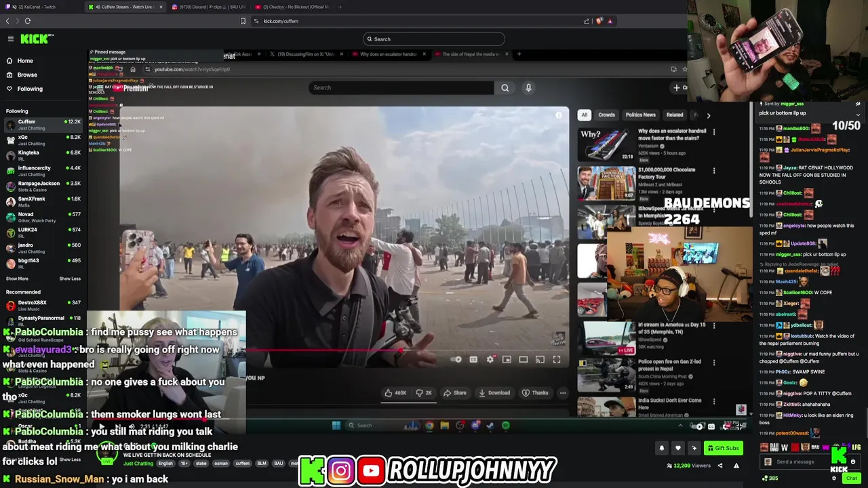
Task: Open the browser share icon in address bar
Action: pyautogui.click(x=587, y=21)
